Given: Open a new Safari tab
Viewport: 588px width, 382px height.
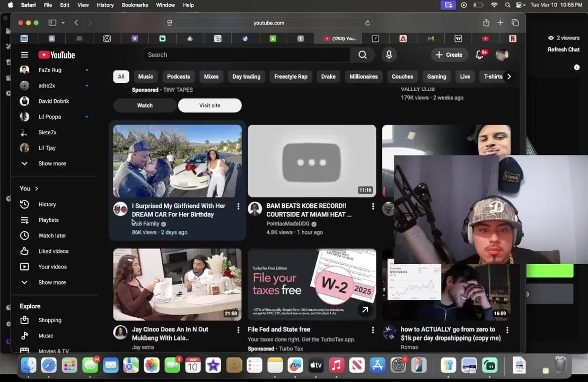Looking at the screenshot, I should pyautogui.click(x=500, y=22).
